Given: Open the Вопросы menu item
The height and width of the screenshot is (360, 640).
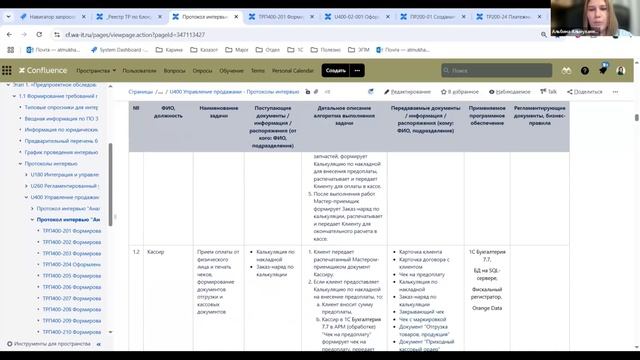Looking at the screenshot, I should click(174, 71).
